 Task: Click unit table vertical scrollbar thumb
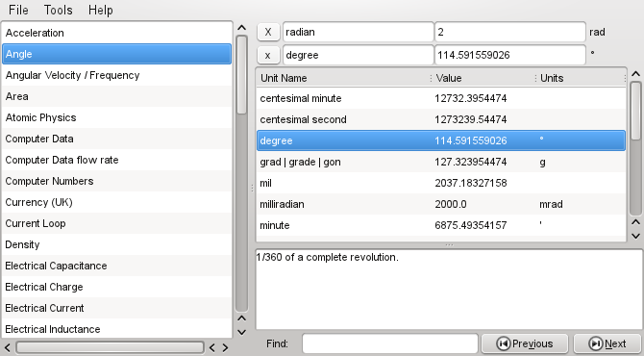point(635,111)
